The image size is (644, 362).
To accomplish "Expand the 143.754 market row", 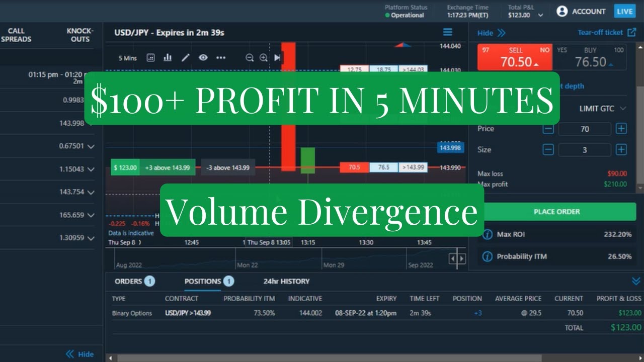I will (91, 192).
